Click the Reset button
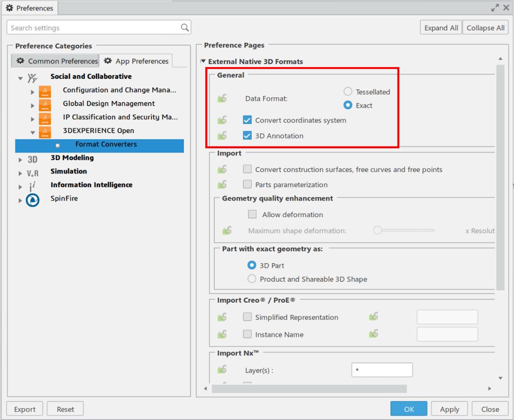Image resolution: width=514 pixels, height=420 pixels. click(65, 409)
